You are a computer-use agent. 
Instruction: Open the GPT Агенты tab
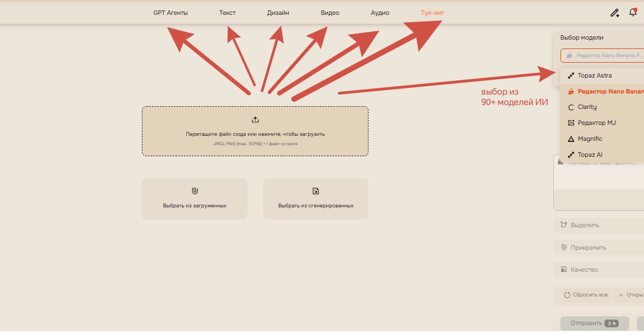170,13
